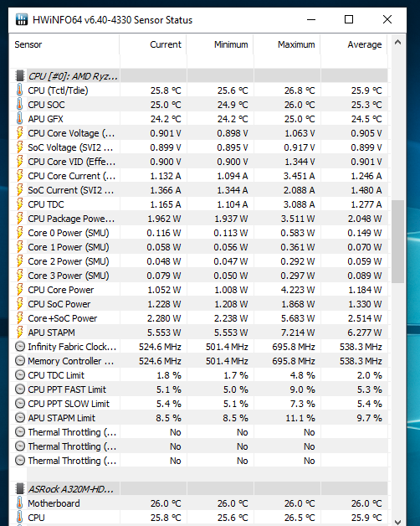Select the CPU TDC sensor label
This screenshot has width=420, height=526.
click(46, 204)
